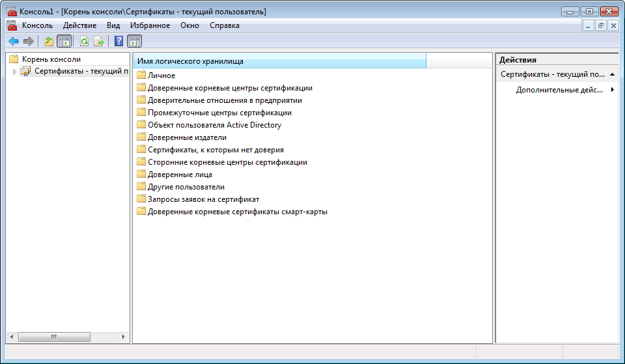Click the MMC console icon in title bar
The width and height of the screenshot is (625, 364).
pos(12,11)
